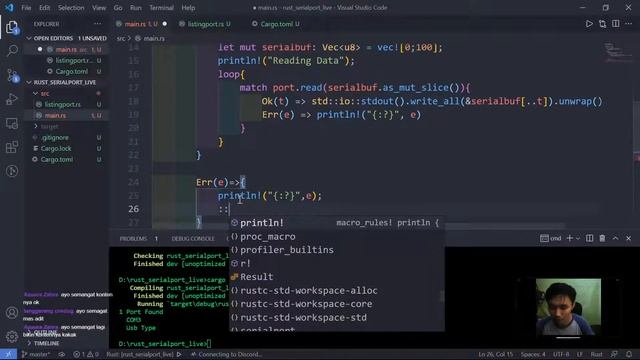Click the remote window status bar icon
Screen dimensions: 640x360
[x=8, y=354]
